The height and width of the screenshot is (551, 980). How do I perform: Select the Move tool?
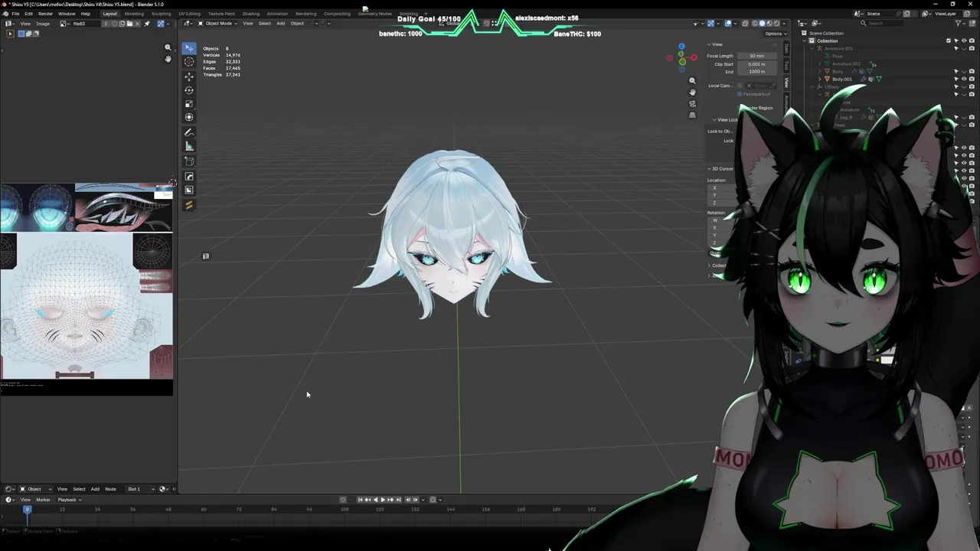coord(189,77)
